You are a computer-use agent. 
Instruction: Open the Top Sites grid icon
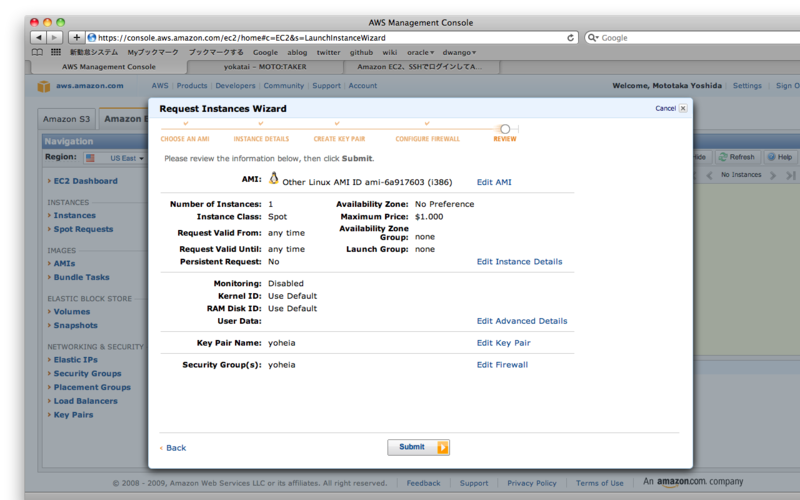pos(56,52)
